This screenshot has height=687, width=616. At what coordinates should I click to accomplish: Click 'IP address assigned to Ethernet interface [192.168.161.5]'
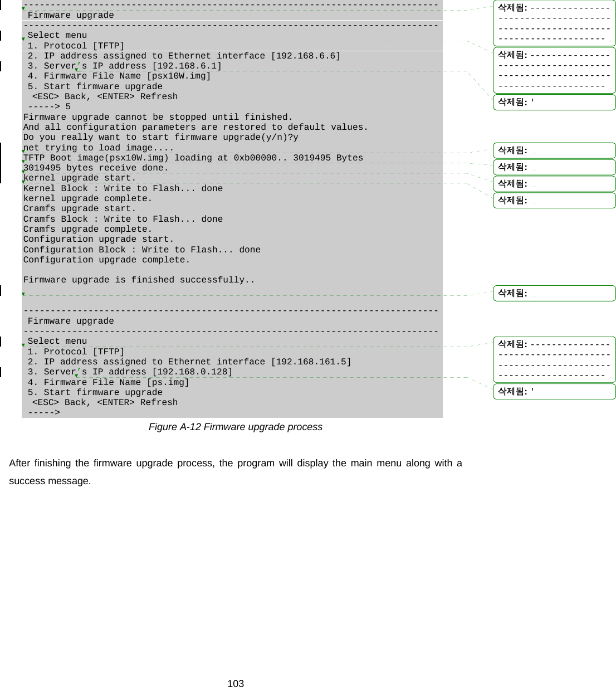(189, 362)
